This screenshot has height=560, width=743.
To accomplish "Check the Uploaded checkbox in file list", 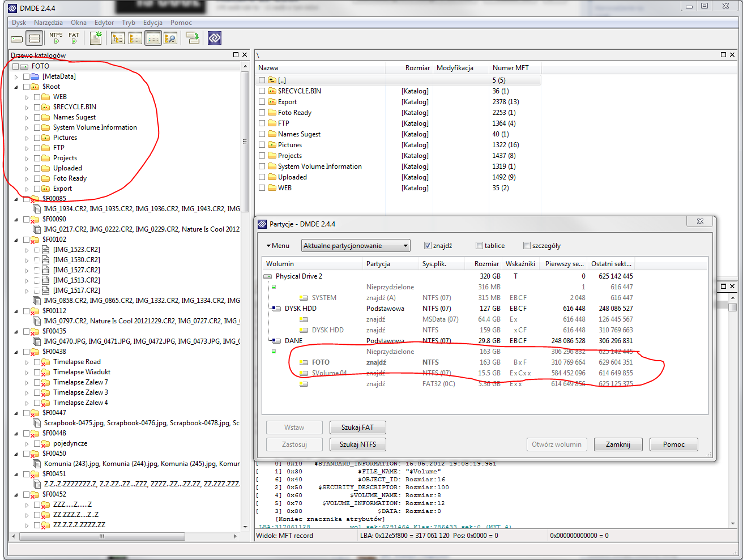I will (x=262, y=177).
